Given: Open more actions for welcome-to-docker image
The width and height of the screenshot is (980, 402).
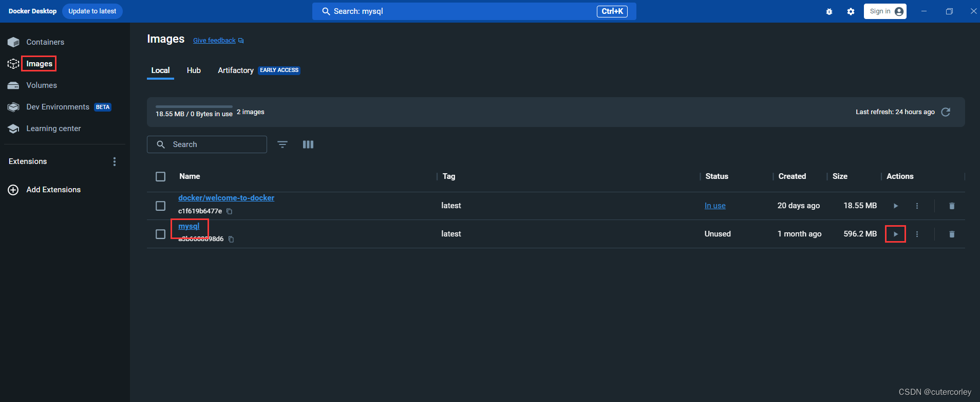Looking at the screenshot, I should tap(917, 206).
